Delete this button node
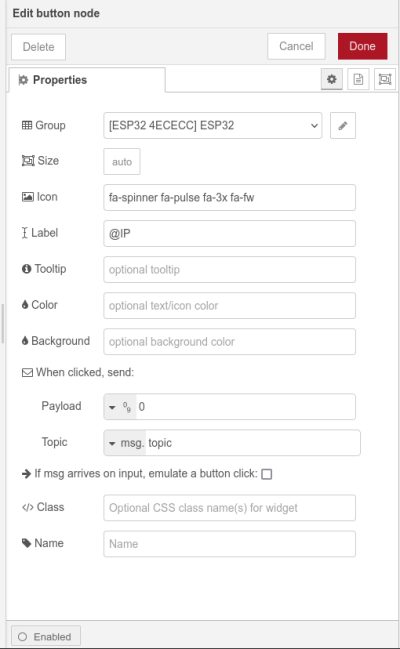 (x=39, y=47)
